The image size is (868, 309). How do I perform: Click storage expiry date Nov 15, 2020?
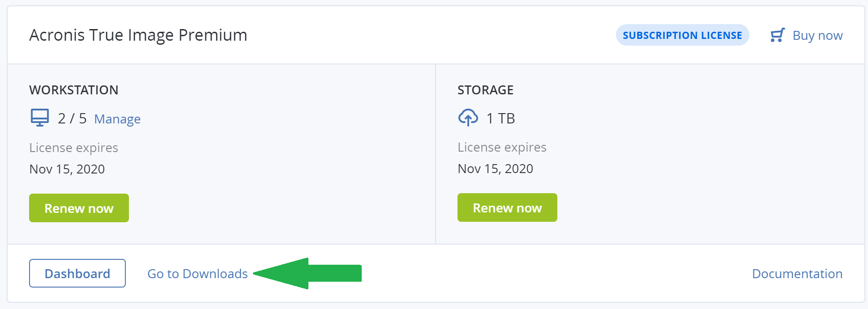coord(495,169)
